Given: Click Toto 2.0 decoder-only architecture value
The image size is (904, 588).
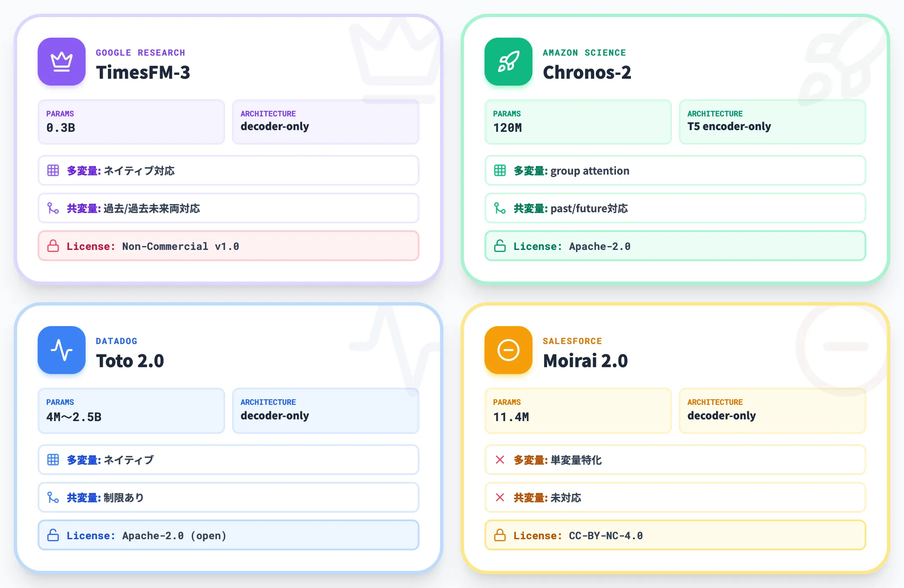Looking at the screenshot, I should (x=275, y=416).
